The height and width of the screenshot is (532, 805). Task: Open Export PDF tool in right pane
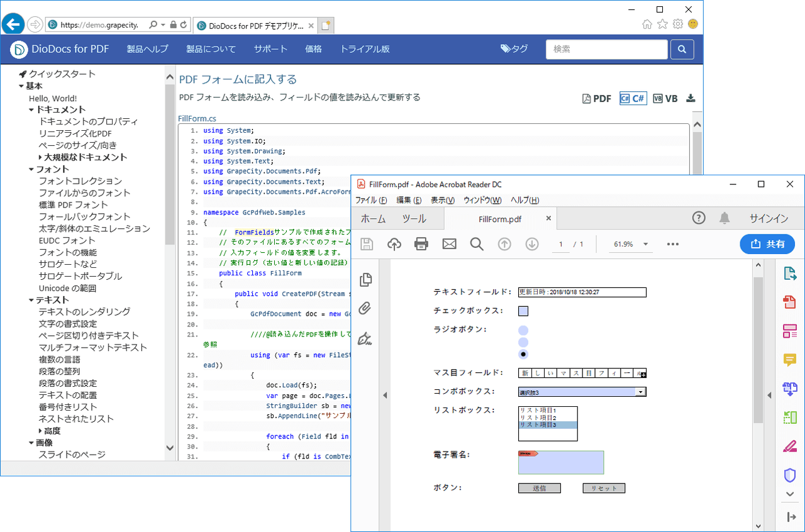click(790, 274)
